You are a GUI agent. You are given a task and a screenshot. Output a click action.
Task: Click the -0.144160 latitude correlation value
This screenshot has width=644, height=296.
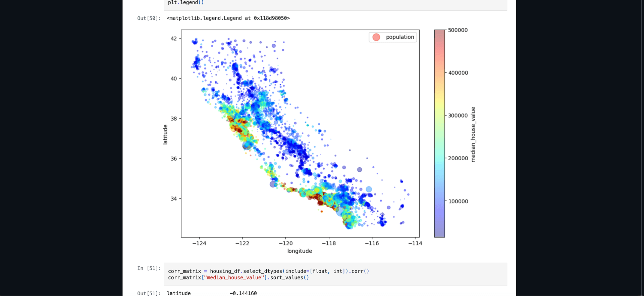point(243,293)
